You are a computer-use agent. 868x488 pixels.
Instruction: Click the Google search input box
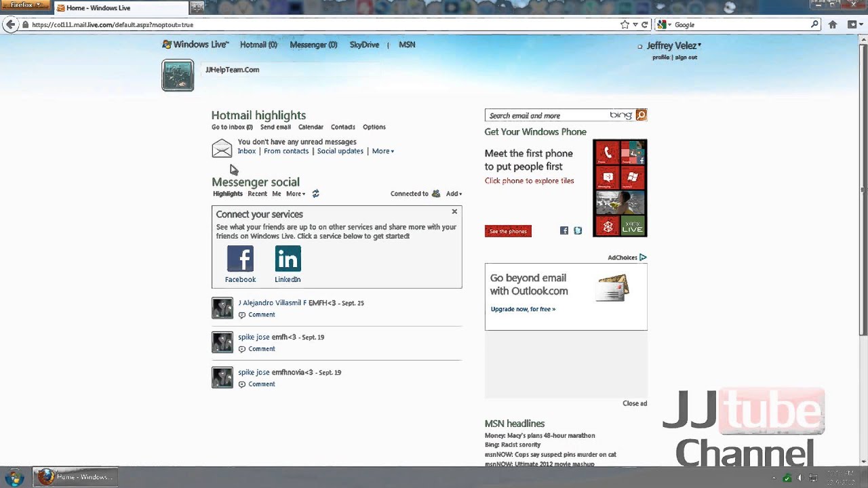[x=741, y=24]
